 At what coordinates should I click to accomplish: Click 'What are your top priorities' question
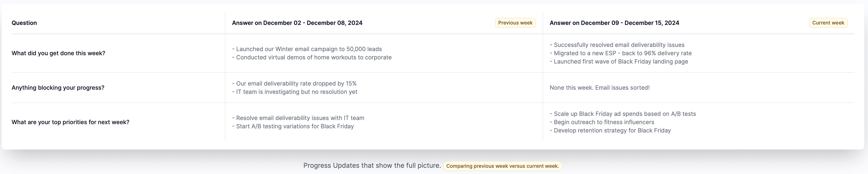[70, 122]
